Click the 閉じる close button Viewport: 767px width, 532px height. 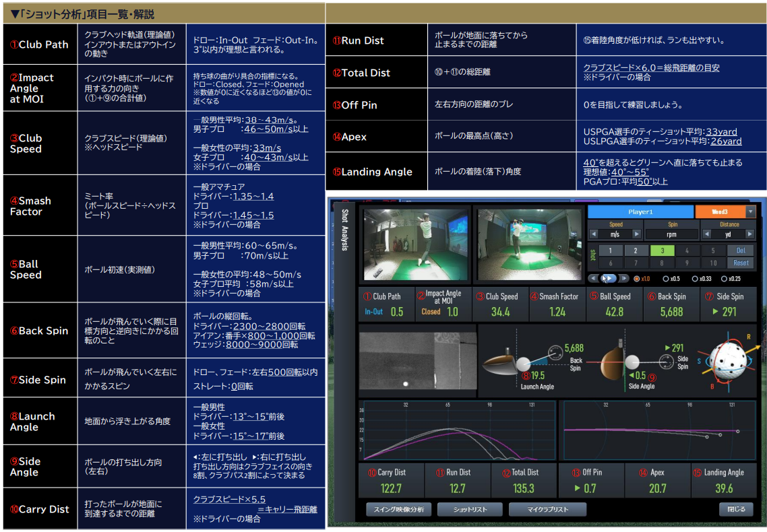[x=735, y=509]
